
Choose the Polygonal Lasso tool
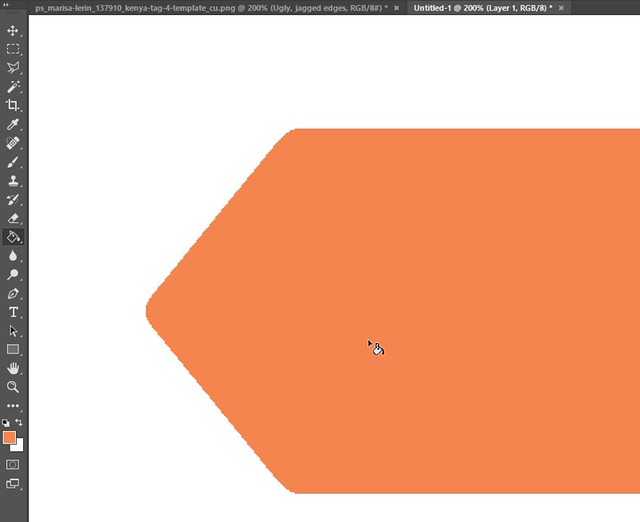[13, 68]
